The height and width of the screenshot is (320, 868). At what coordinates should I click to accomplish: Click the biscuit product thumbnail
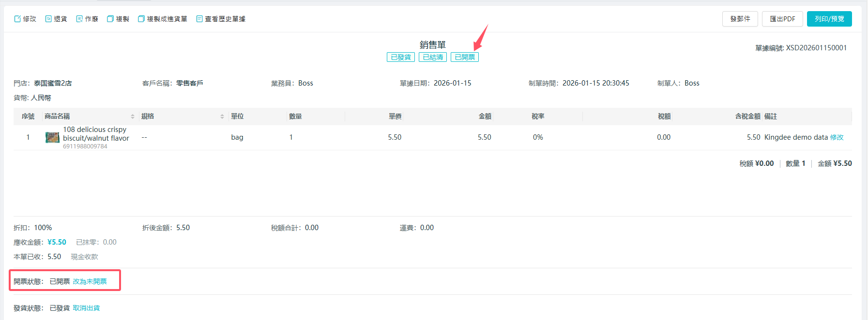point(52,137)
